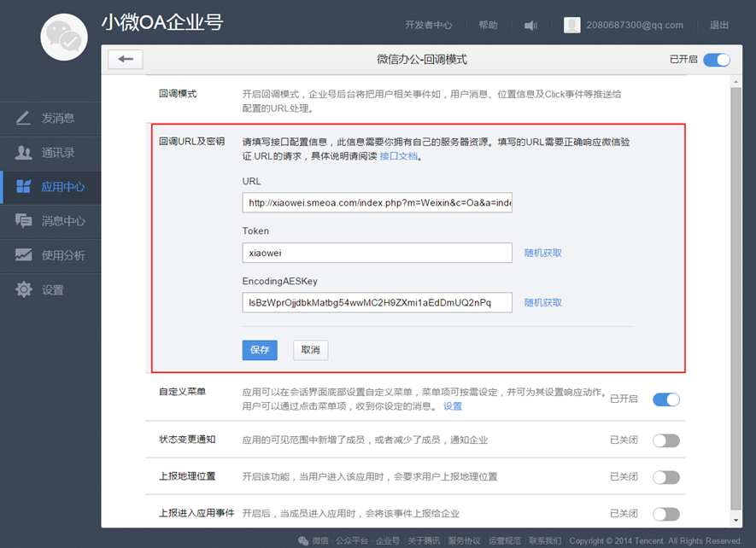Click the URL input field
Screen dimensions: 756x548
(377, 203)
